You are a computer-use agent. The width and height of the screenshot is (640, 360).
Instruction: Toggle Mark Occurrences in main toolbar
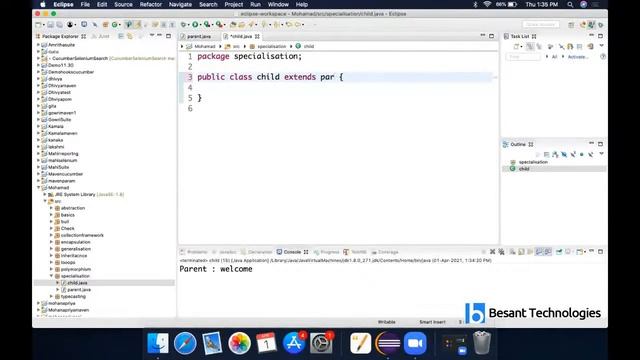click(x=138, y=25)
